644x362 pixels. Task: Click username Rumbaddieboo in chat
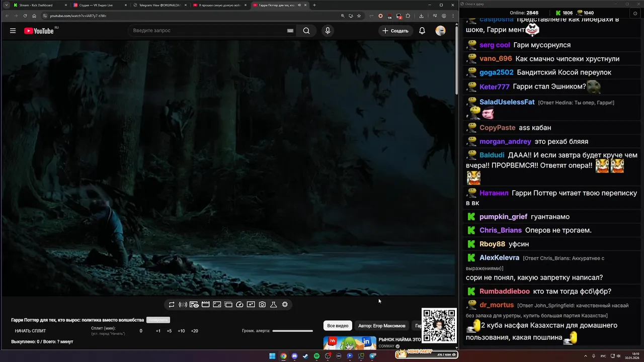click(x=505, y=292)
